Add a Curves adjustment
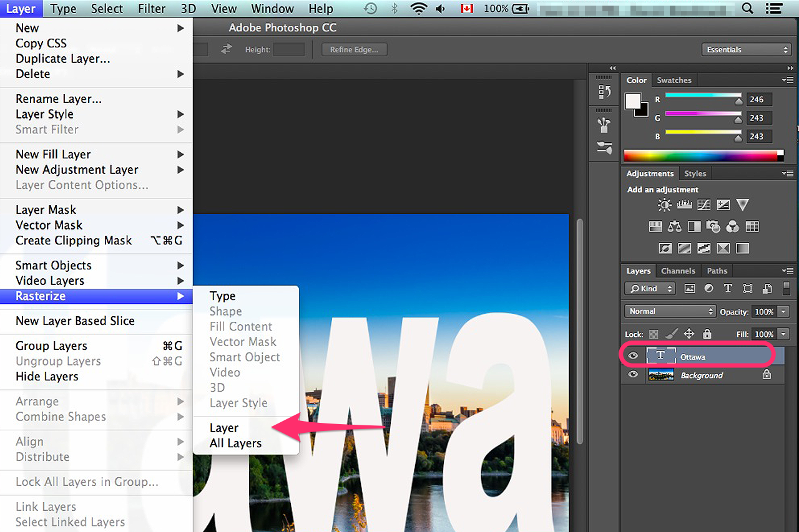This screenshot has height=532, width=799. click(704, 205)
